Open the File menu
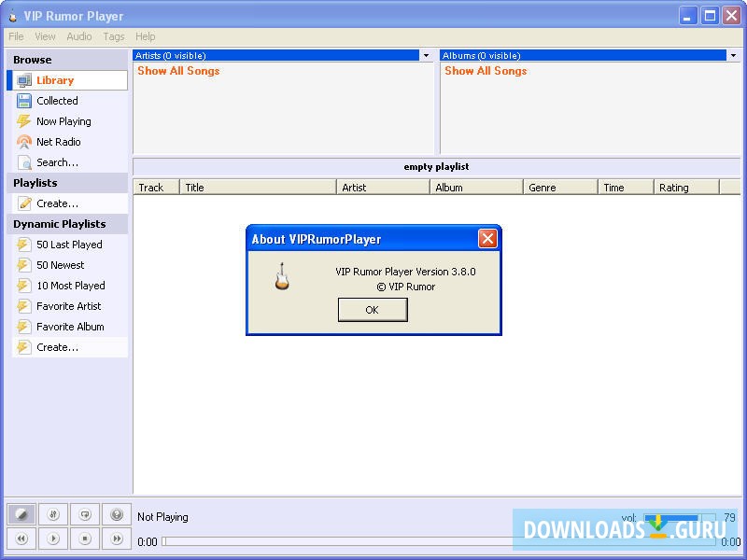 coord(16,36)
